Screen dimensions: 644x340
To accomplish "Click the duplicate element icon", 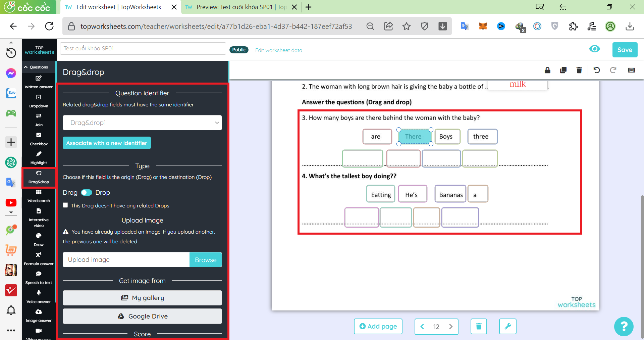I will [563, 70].
